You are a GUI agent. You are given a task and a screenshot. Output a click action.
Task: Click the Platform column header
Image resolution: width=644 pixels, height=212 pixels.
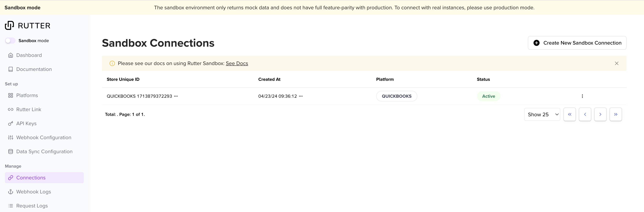coord(385,79)
